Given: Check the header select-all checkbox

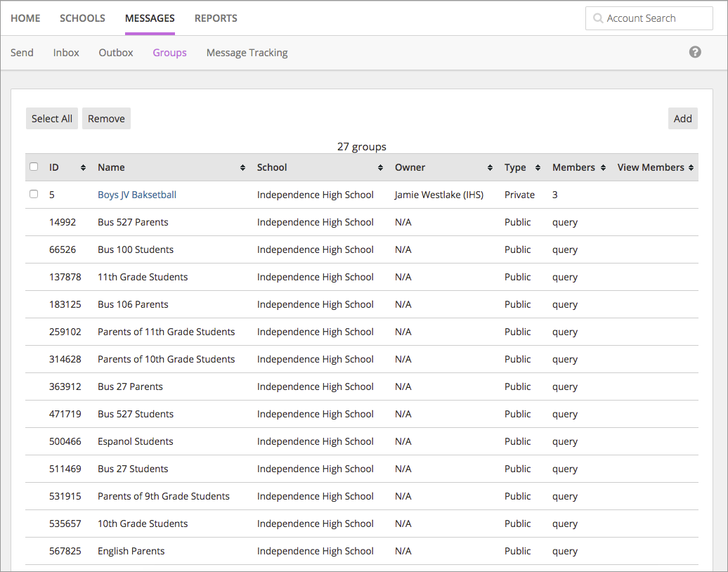Looking at the screenshot, I should click(x=34, y=167).
